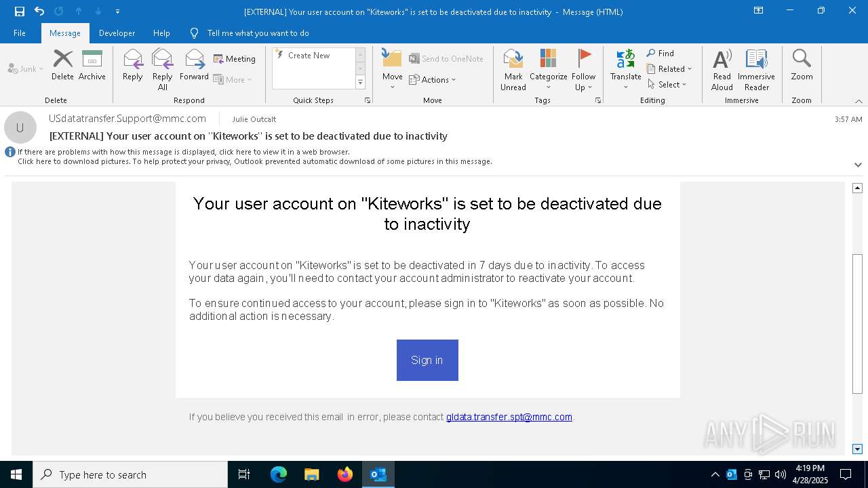Open the Junk dropdown
The image size is (868, 488).
26,68
